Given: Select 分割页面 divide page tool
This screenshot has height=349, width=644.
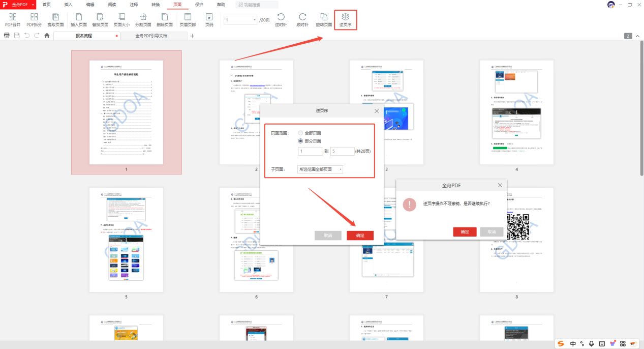Looking at the screenshot, I should tap(143, 20).
